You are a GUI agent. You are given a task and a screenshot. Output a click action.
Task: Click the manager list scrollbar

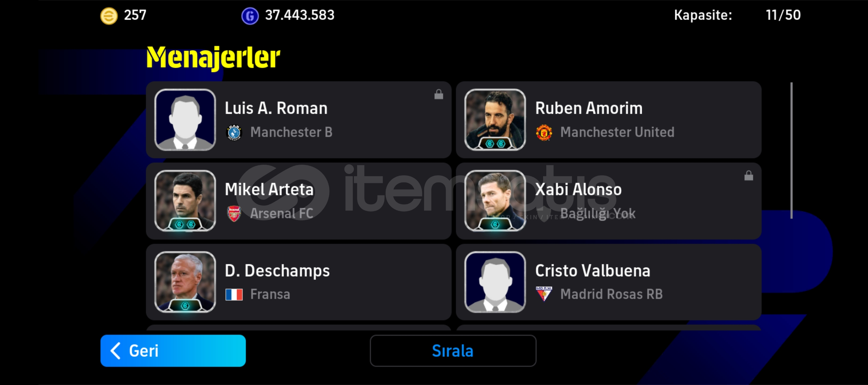pos(791,150)
